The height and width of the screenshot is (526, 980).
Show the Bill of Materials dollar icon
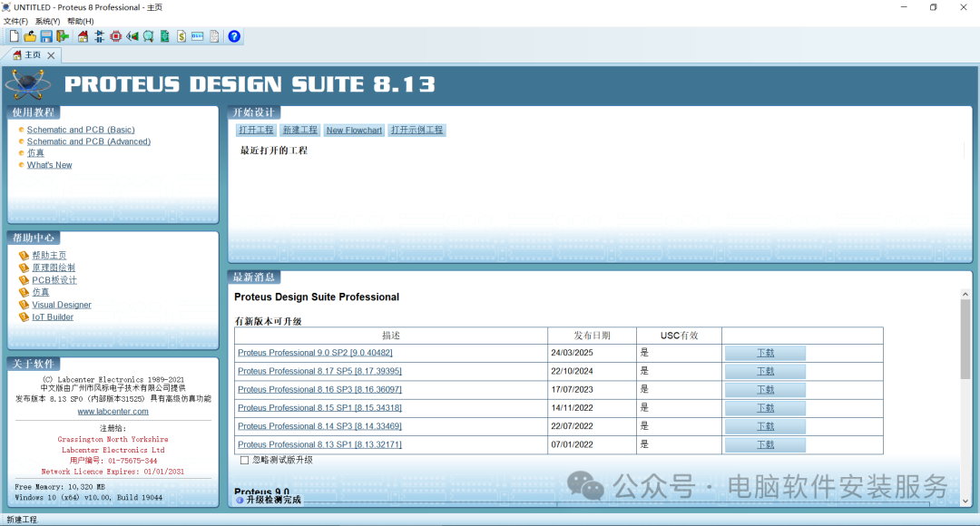[x=181, y=36]
